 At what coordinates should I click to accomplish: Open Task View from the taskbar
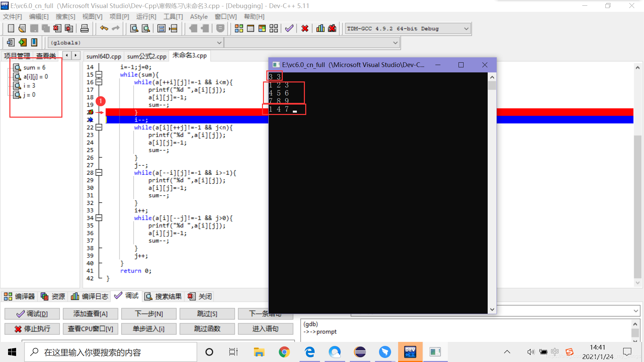coord(233,352)
